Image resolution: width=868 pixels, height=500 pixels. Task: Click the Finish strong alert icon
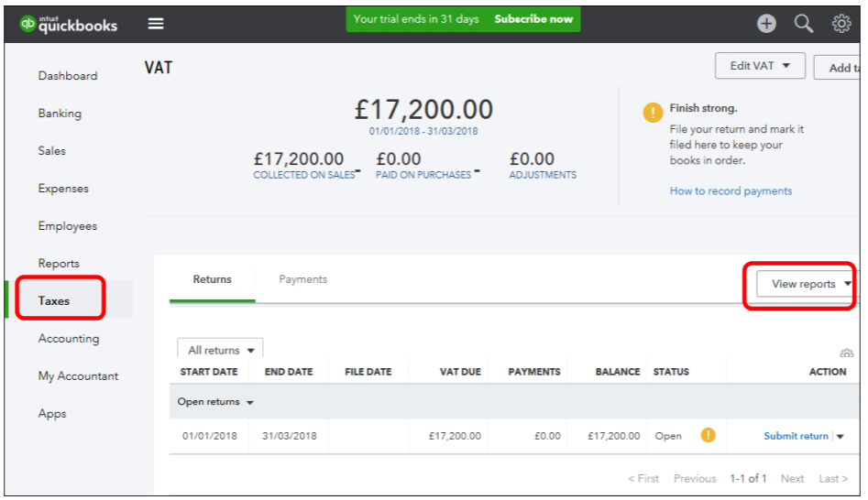(x=653, y=113)
